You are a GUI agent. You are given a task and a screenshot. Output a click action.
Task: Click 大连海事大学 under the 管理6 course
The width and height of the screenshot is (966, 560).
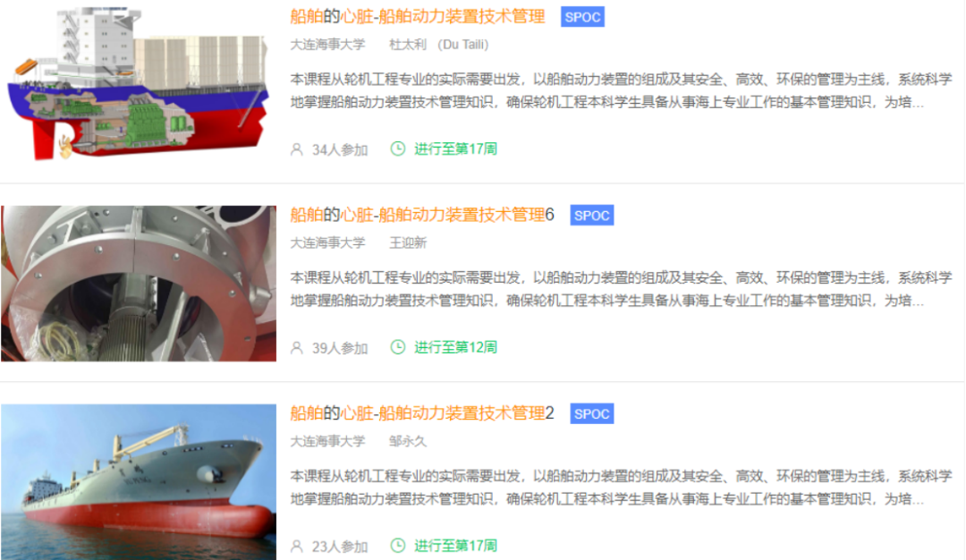pos(327,242)
